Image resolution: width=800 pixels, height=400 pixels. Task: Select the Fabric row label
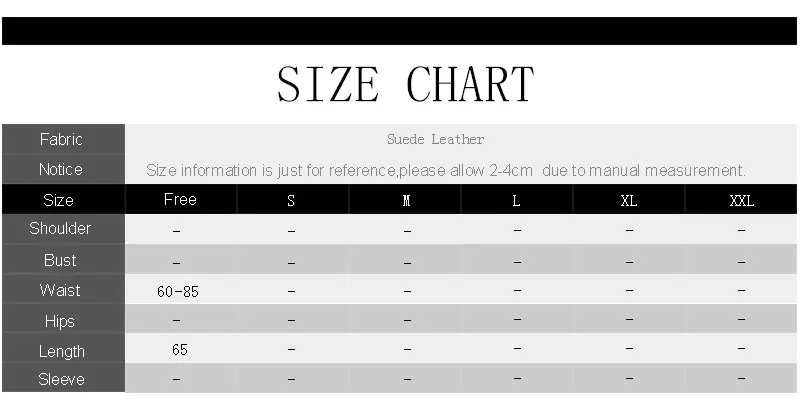[x=61, y=139]
